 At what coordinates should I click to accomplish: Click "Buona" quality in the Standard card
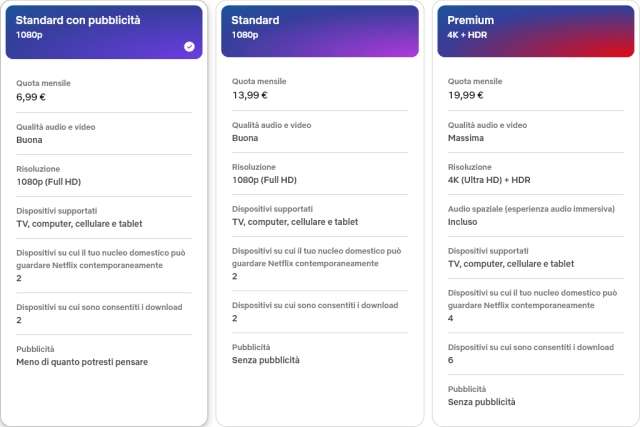click(244, 138)
